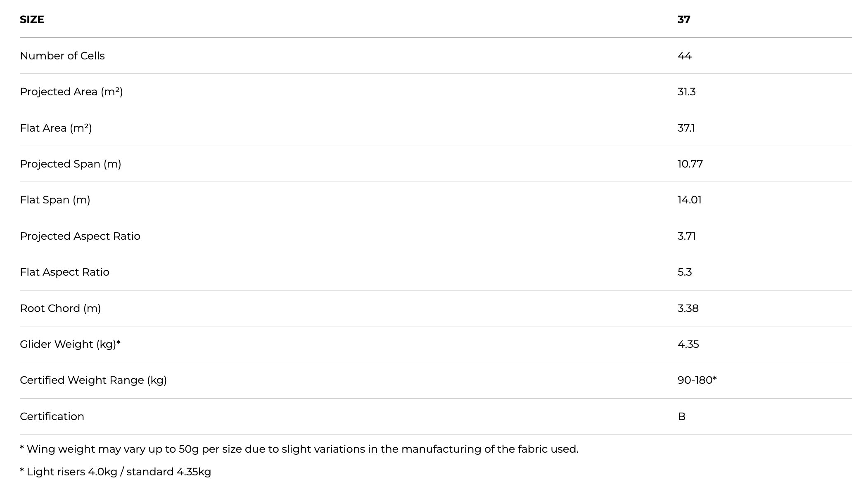Click the Number of Cells row label
The width and height of the screenshot is (868, 496).
62,56
